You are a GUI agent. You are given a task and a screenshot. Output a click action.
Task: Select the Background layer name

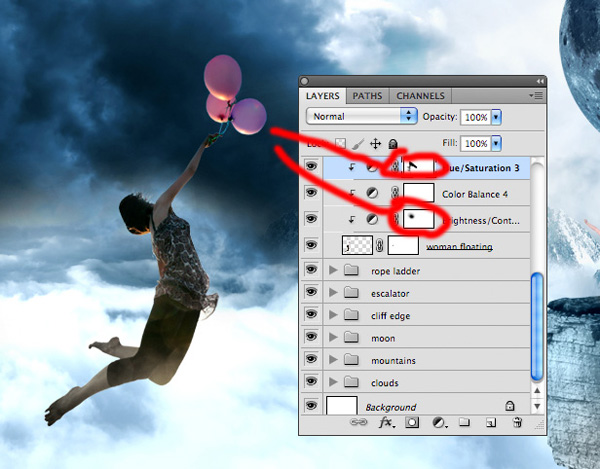[x=391, y=407]
